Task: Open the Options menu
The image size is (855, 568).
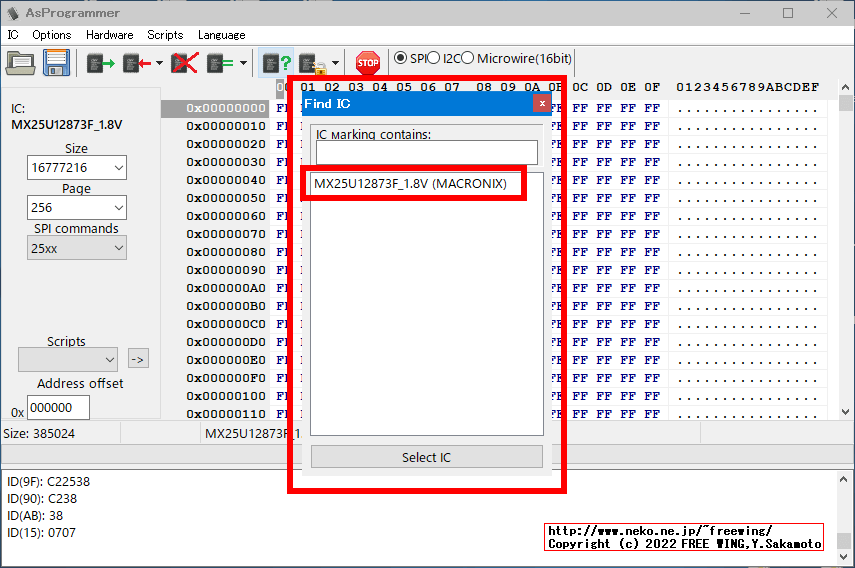Action: coord(52,35)
